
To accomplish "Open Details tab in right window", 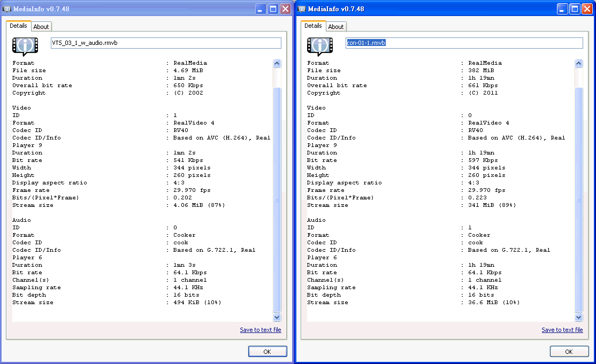I will pyautogui.click(x=313, y=26).
